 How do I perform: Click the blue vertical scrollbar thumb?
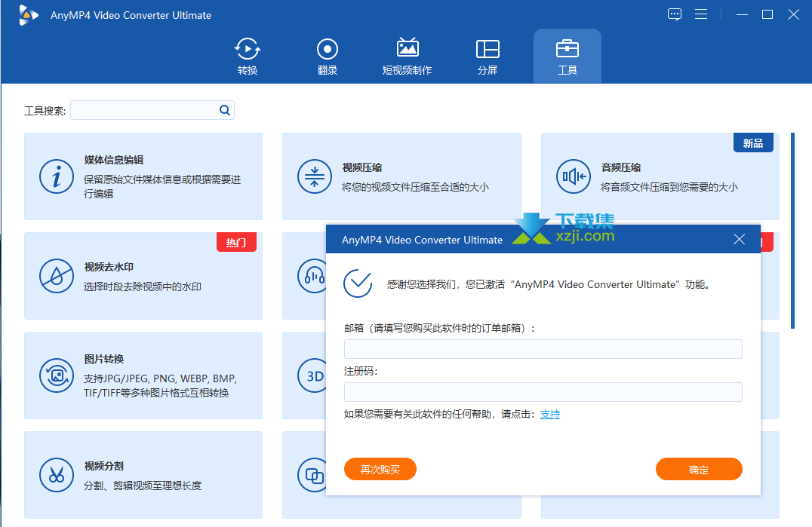point(792,231)
